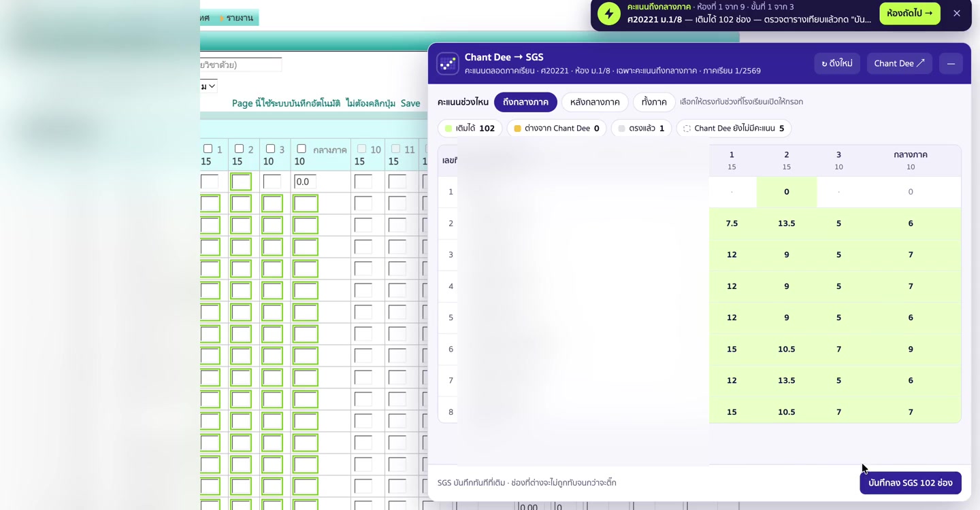980x510 pixels.
Task: Minimize the Chant Dee panel with the dash button
Action: click(951, 63)
